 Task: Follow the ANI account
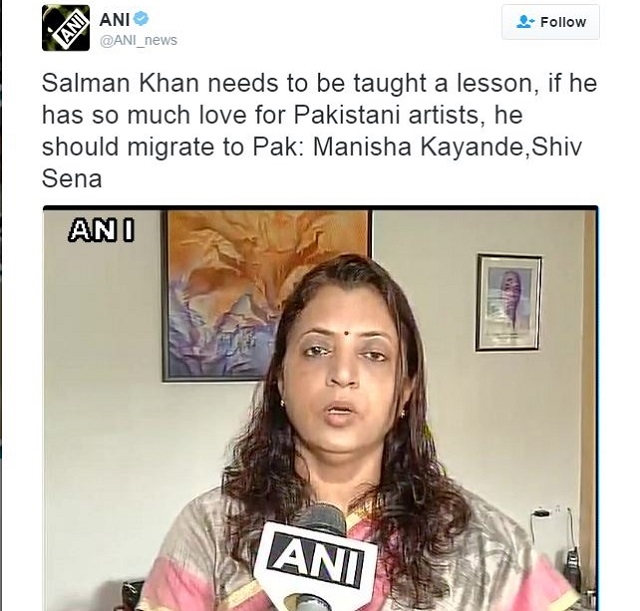point(550,22)
